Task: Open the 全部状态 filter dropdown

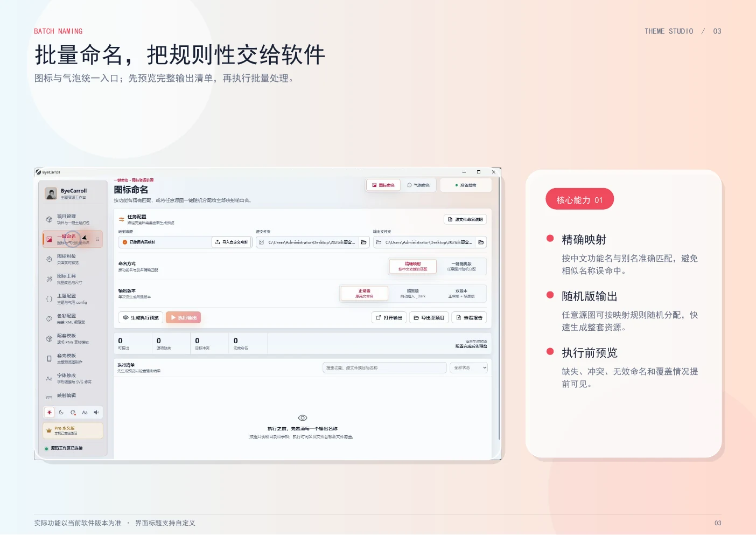Action: click(470, 368)
